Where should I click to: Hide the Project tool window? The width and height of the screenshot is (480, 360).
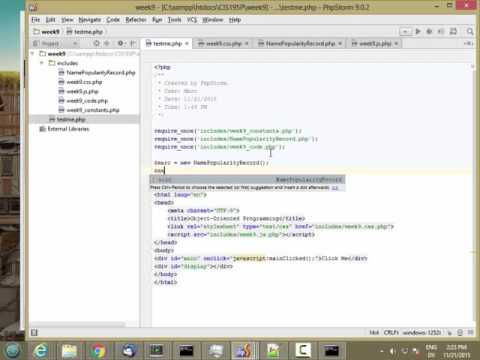tap(133, 43)
